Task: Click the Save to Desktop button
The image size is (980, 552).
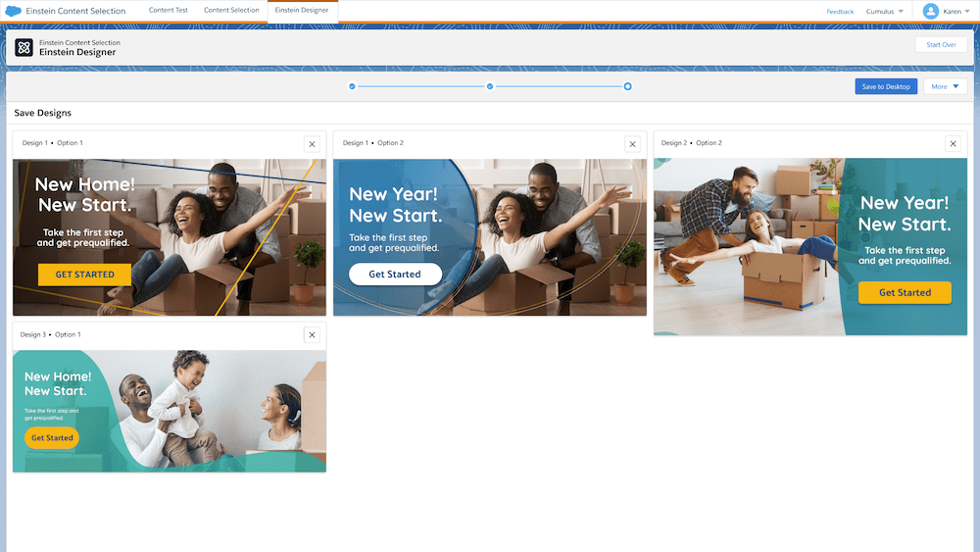Action: 886,86
